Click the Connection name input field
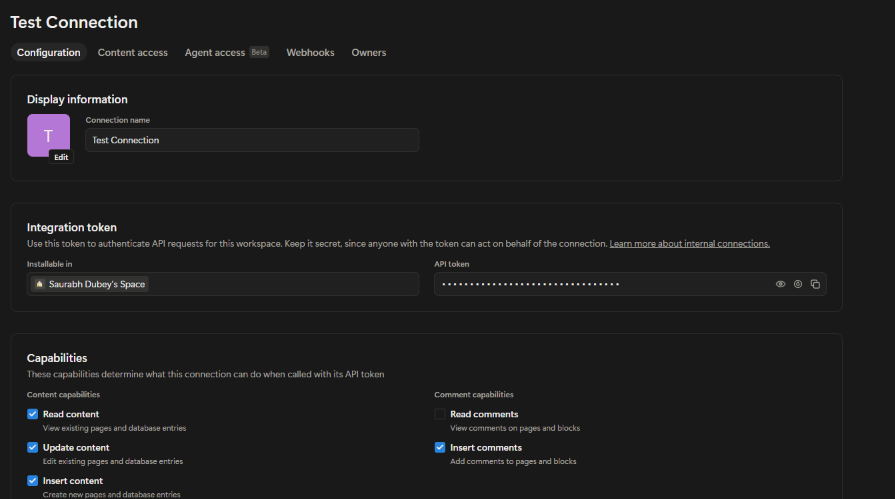Screen dimensions: 895x499 tap(252, 140)
